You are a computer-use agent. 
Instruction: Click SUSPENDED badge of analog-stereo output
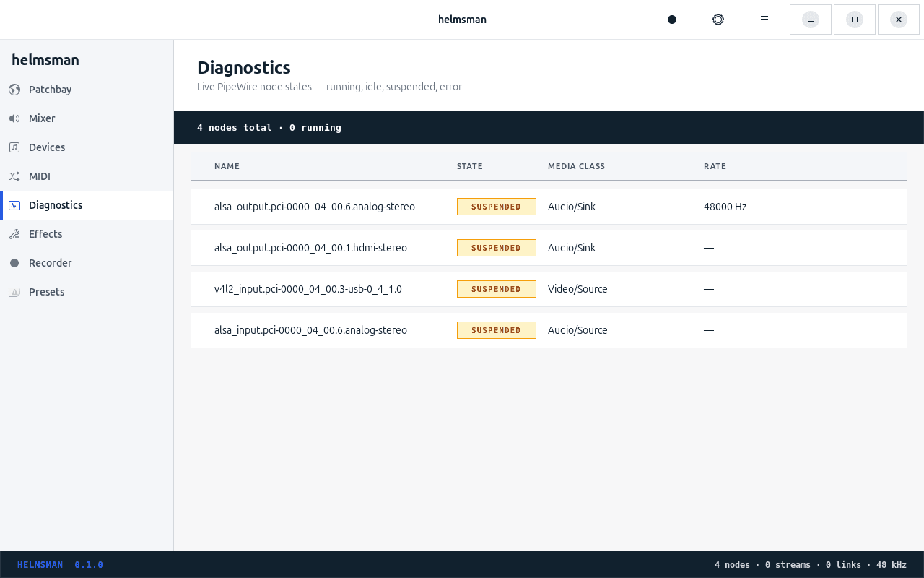497,207
